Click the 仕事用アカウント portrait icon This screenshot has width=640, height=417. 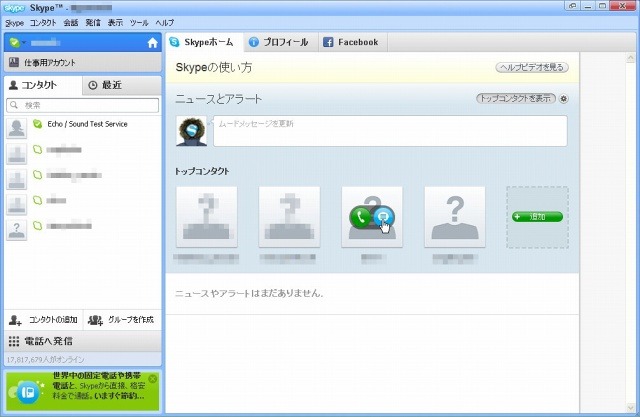[14, 62]
